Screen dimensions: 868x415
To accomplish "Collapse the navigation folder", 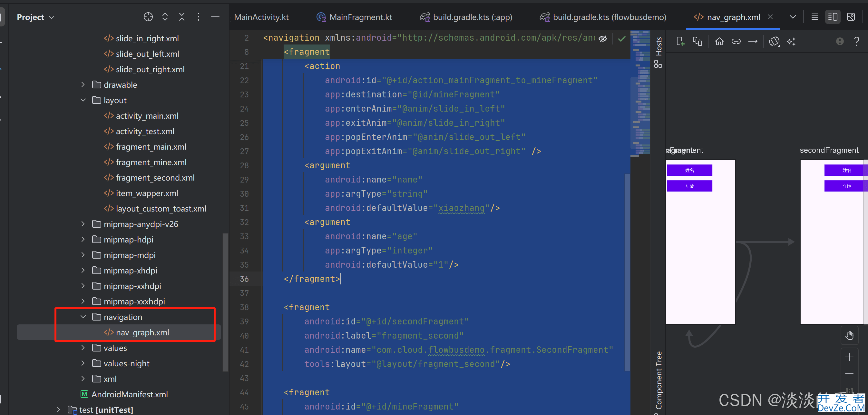I will [83, 317].
